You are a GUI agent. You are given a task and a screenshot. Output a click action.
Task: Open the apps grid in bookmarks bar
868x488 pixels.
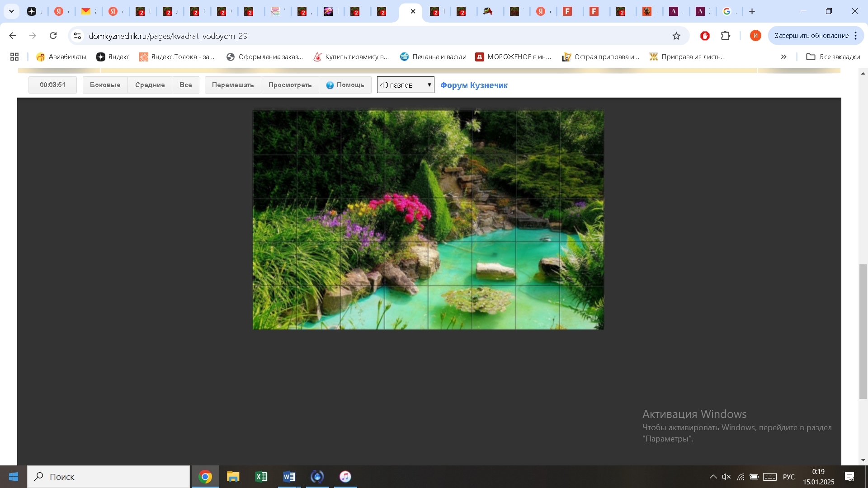(x=14, y=56)
